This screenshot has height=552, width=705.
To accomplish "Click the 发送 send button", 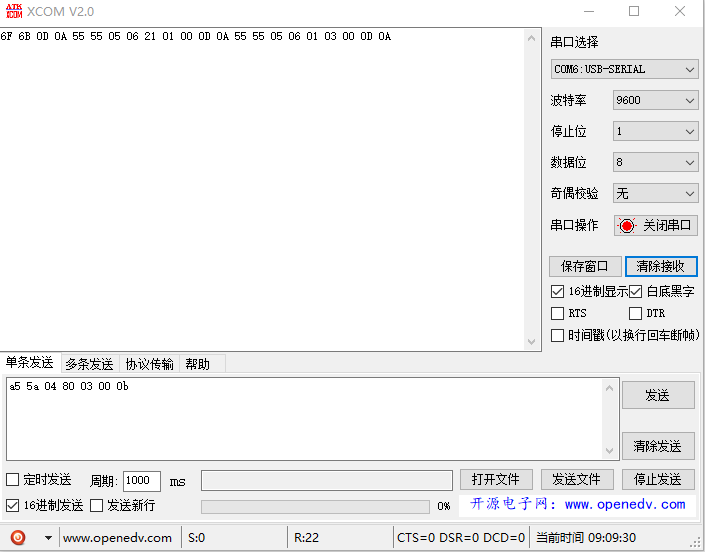I will click(x=658, y=395).
